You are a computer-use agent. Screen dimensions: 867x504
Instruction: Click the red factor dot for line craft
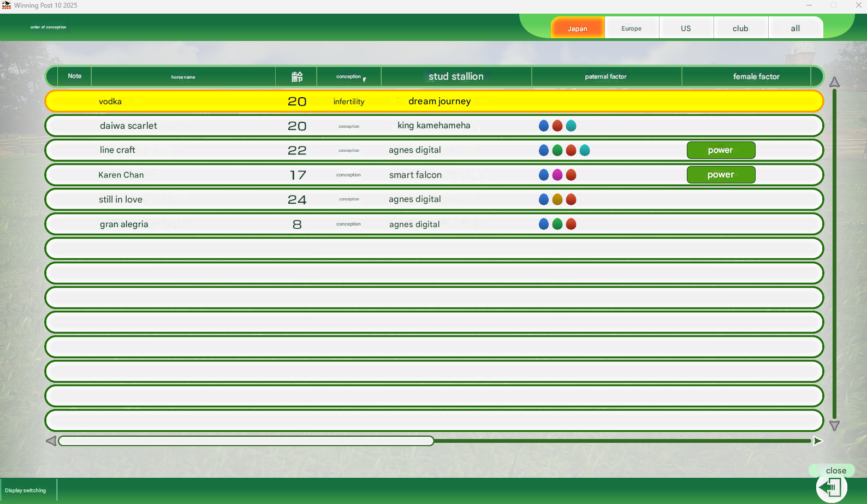click(x=571, y=150)
